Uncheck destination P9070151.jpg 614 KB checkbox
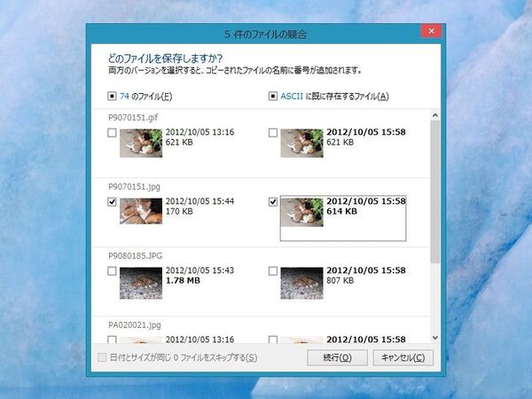This screenshot has width=532, height=399. [273, 202]
